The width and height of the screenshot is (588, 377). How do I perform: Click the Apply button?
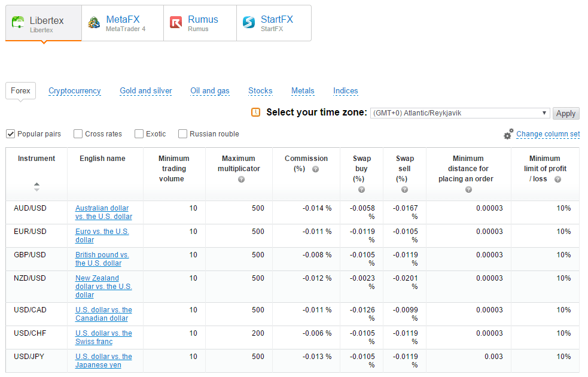tap(566, 113)
